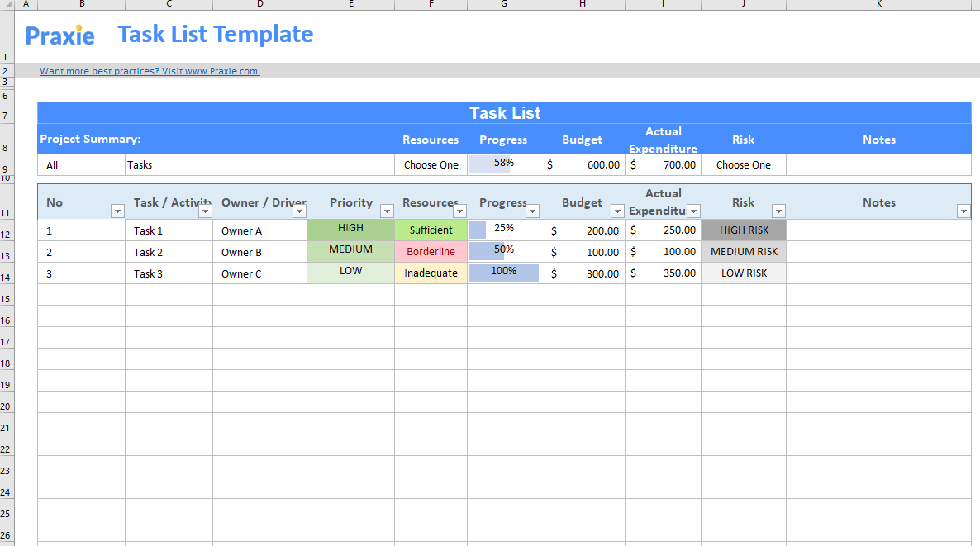Image resolution: width=980 pixels, height=546 pixels.
Task: Select the HIGH priority cell for Task 1
Action: coord(350,230)
